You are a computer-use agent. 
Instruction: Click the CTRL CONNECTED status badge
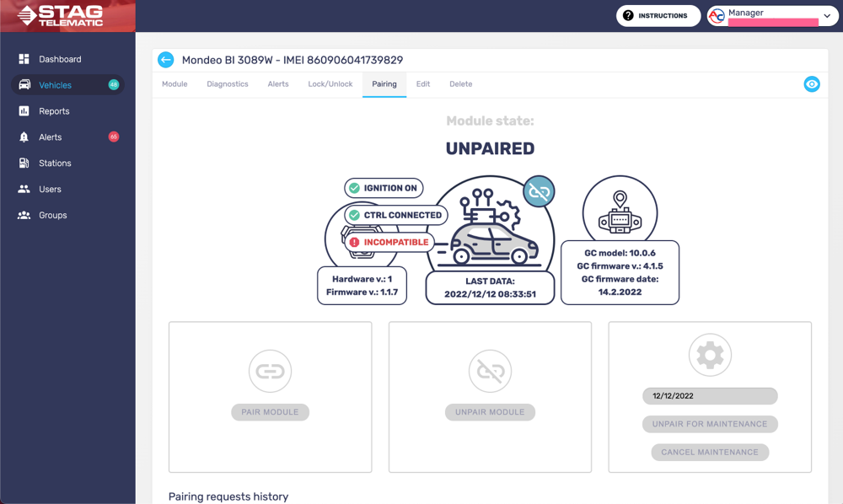[x=396, y=215]
